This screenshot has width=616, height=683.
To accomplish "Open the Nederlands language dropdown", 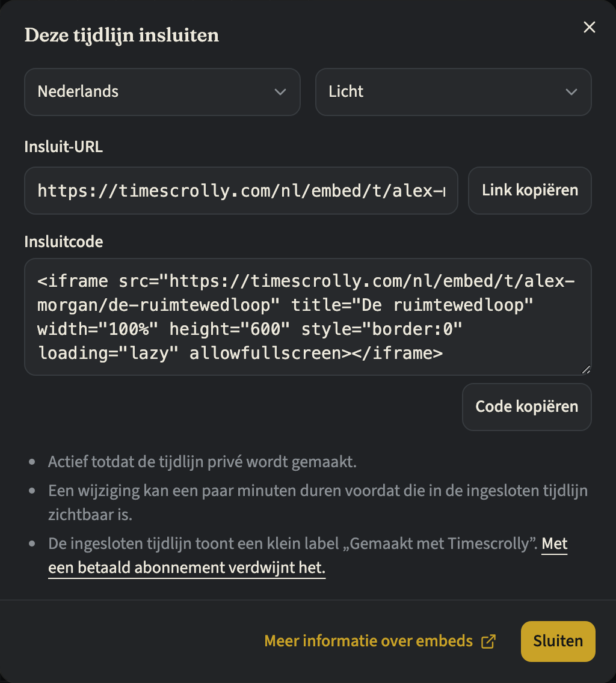I will click(x=162, y=92).
